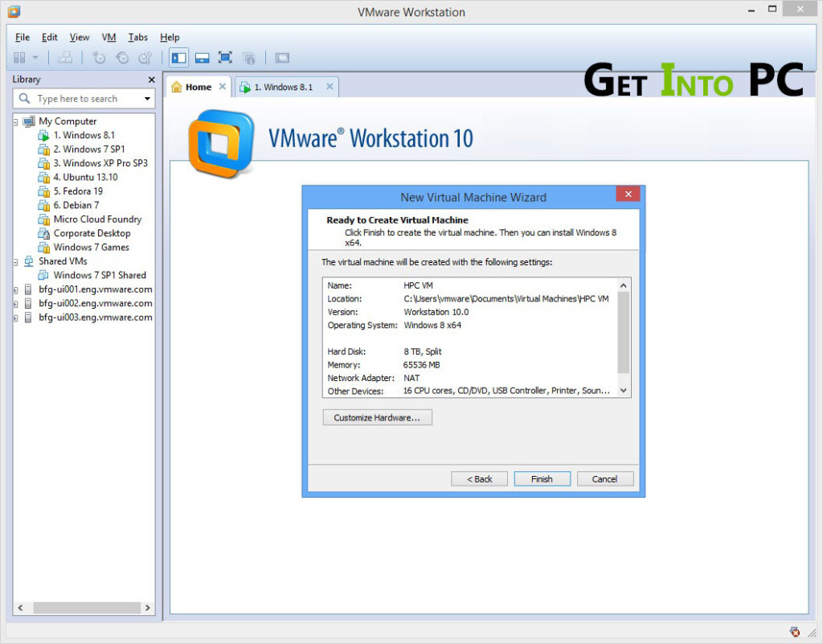Click the suspend/power toolbar icon
The image size is (823, 644).
[x=19, y=58]
